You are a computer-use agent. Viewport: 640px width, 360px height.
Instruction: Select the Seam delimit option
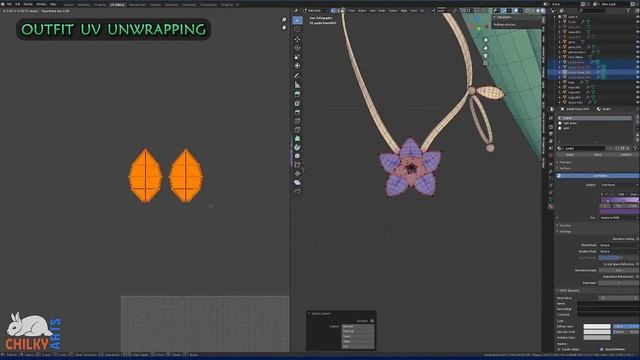click(358, 337)
